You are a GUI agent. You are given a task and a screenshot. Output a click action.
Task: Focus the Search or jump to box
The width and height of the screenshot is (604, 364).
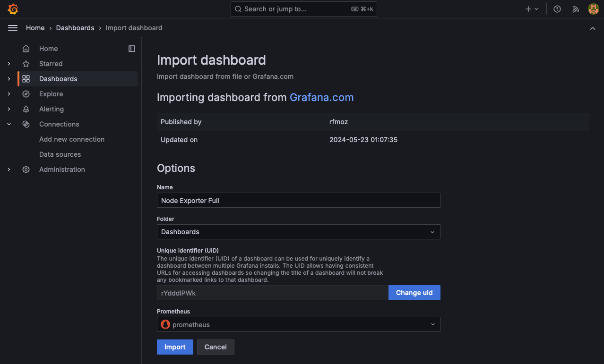(x=304, y=9)
